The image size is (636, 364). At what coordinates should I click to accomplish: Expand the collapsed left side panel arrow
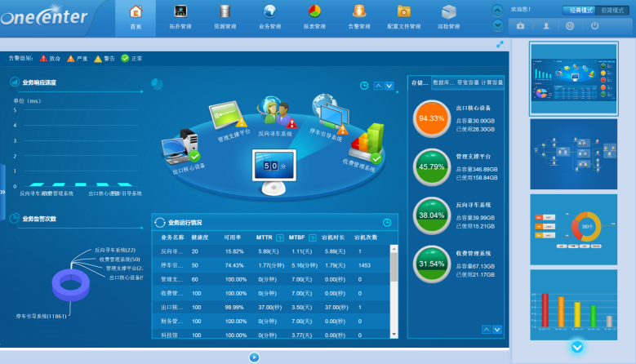(x=2, y=193)
